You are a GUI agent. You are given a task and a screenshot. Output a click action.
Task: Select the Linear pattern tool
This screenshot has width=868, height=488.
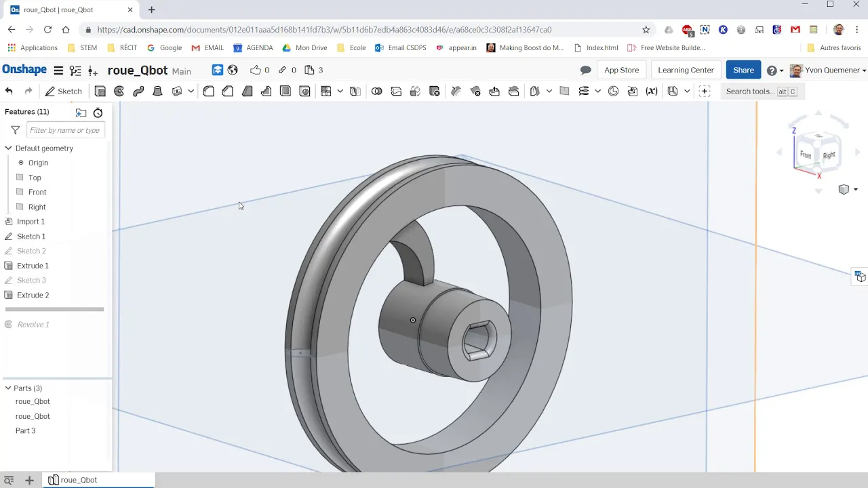326,91
